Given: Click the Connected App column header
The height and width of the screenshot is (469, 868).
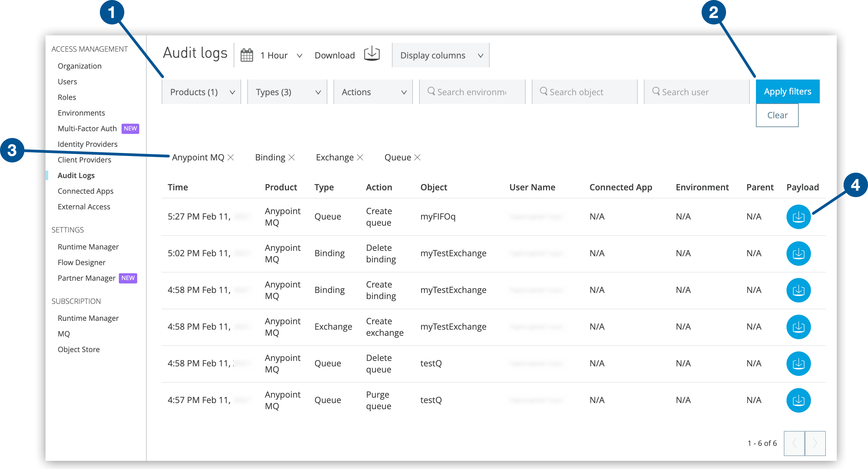Looking at the screenshot, I should [x=621, y=187].
